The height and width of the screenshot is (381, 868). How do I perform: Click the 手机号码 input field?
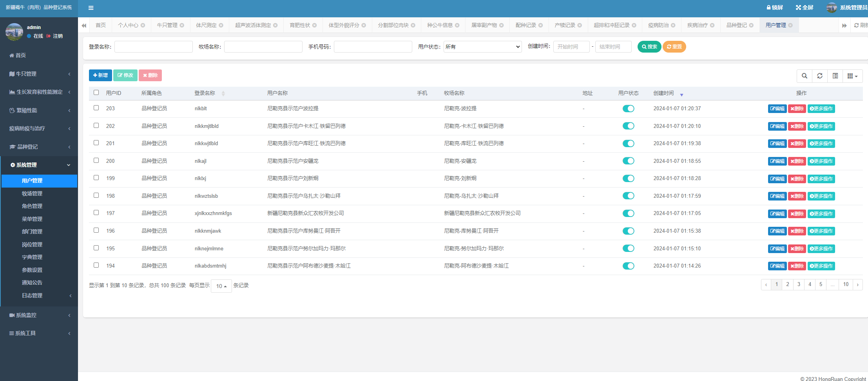pyautogui.click(x=373, y=47)
